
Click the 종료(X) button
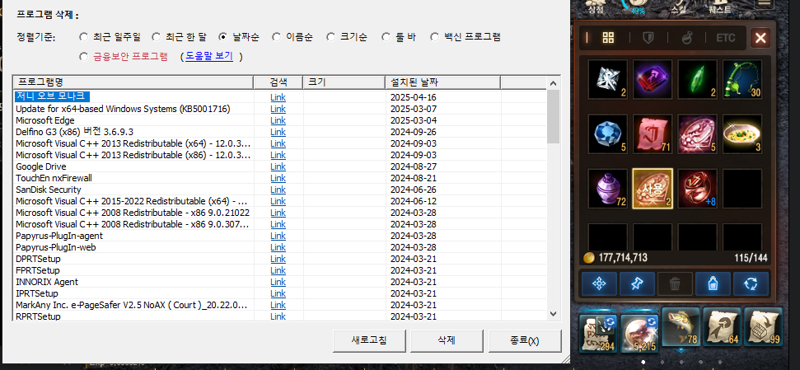524,340
